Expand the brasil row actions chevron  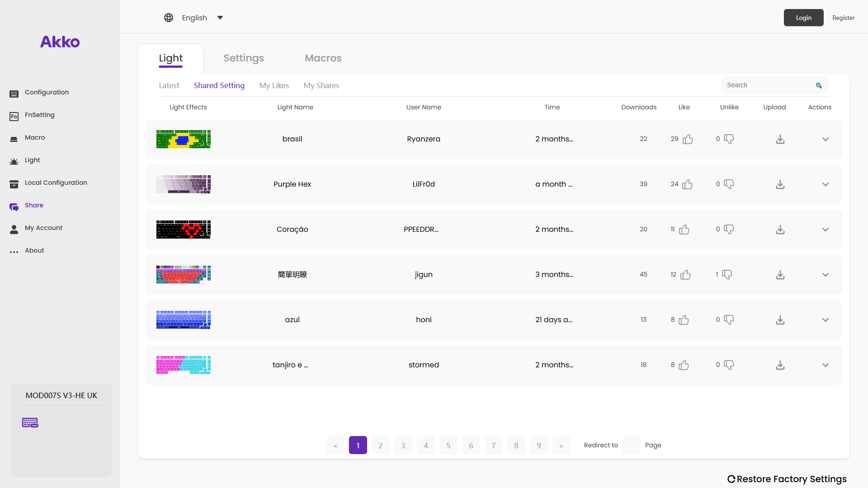click(825, 139)
